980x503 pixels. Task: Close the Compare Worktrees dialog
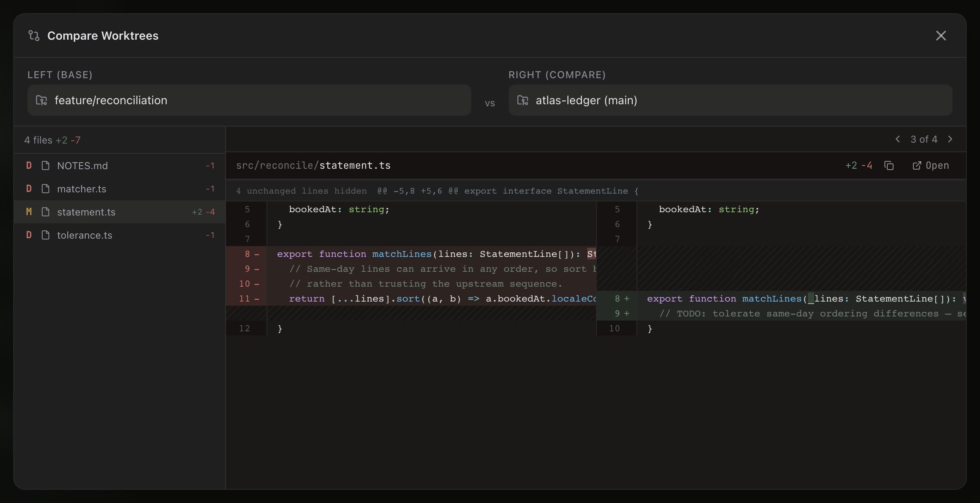[x=941, y=36]
